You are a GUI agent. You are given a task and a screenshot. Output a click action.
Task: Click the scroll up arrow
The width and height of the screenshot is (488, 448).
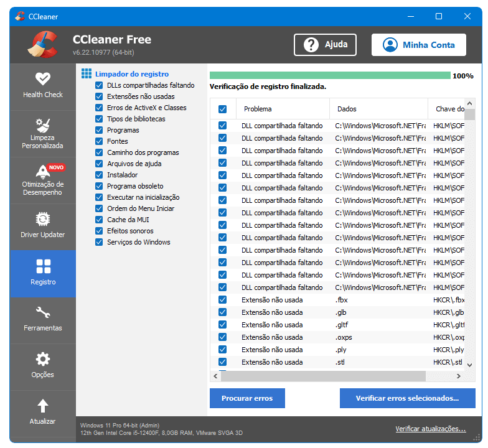point(469,103)
